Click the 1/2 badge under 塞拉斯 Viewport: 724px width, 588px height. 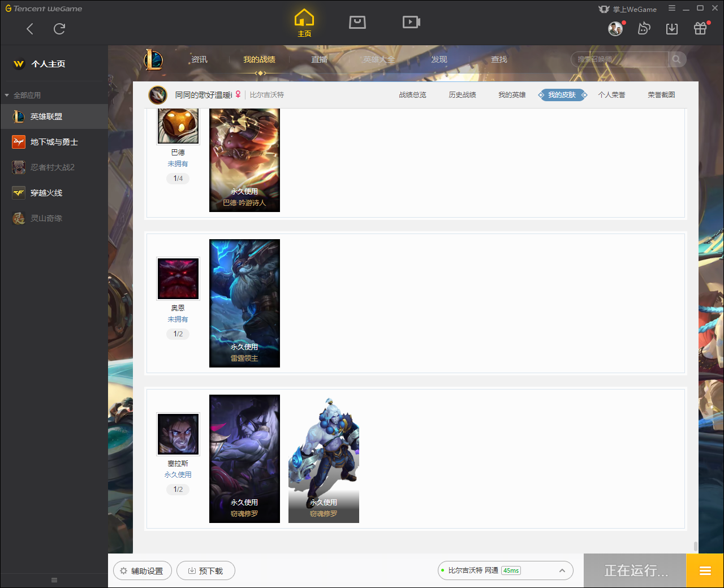[178, 490]
